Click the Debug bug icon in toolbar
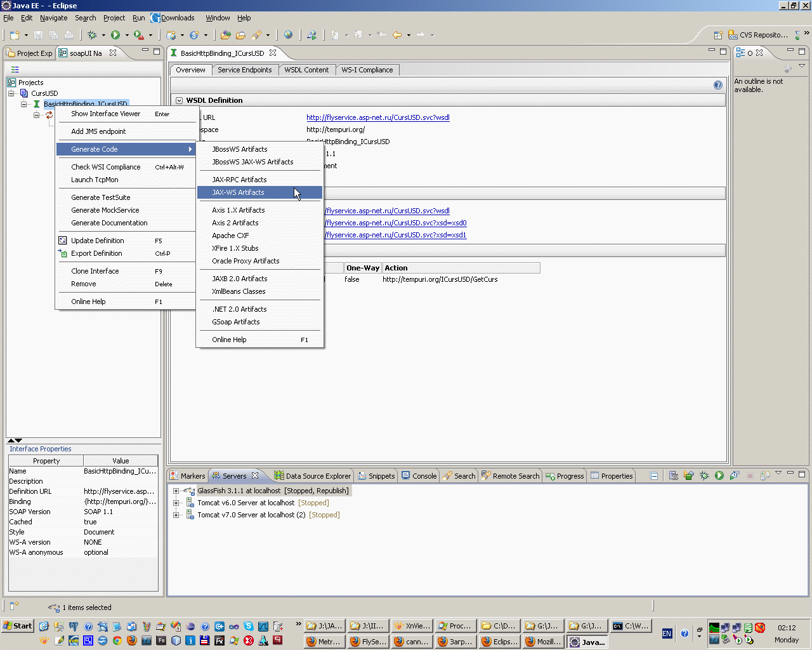Screen dimensions: 812x650 coord(93,35)
